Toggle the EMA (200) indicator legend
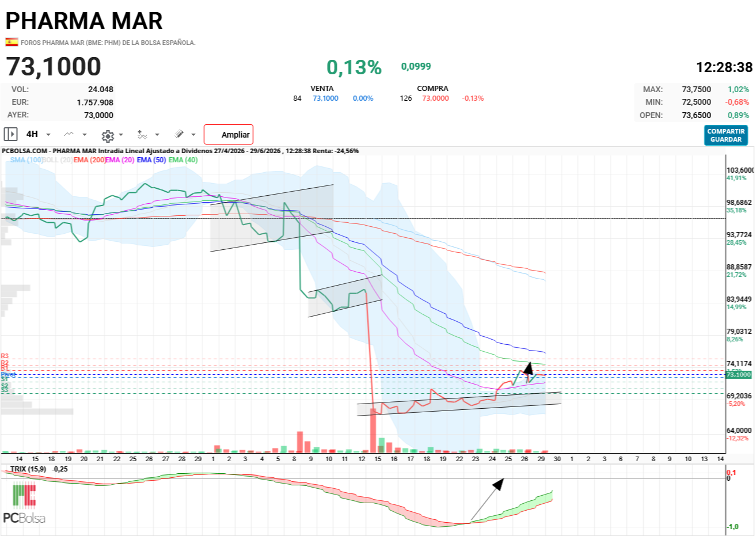 click(x=89, y=160)
